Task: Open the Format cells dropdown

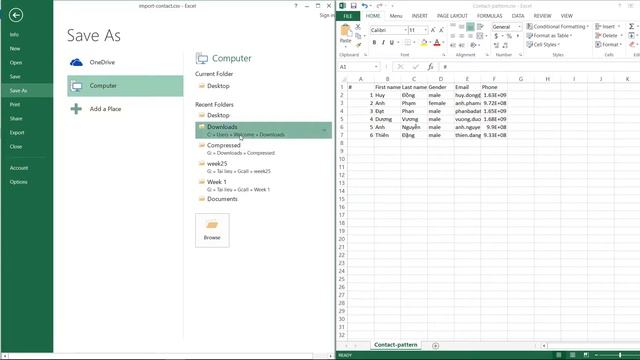Action: coord(609,44)
